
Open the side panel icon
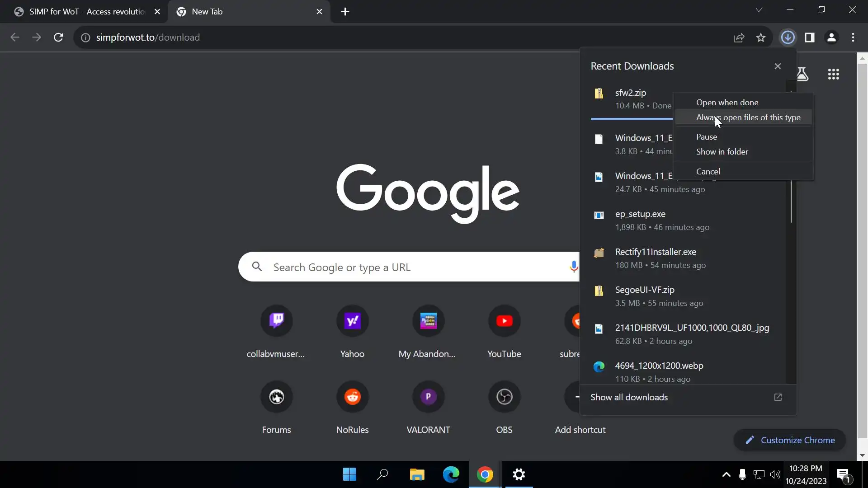click(x=810, y=38)
